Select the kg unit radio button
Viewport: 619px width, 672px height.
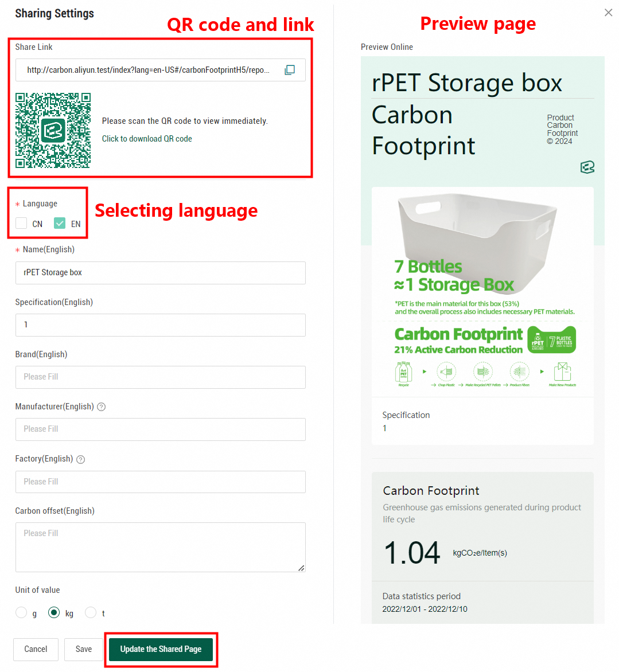click(54, 613)
